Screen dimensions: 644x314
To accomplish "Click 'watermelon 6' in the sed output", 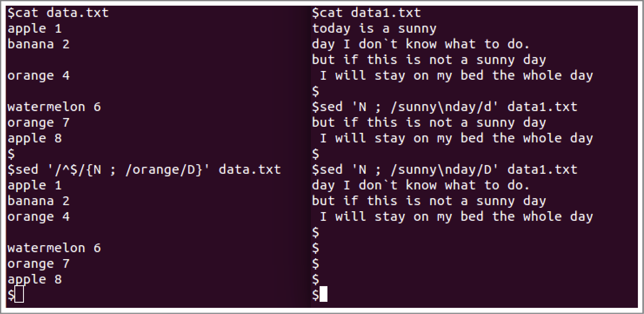I will point(54,248).
